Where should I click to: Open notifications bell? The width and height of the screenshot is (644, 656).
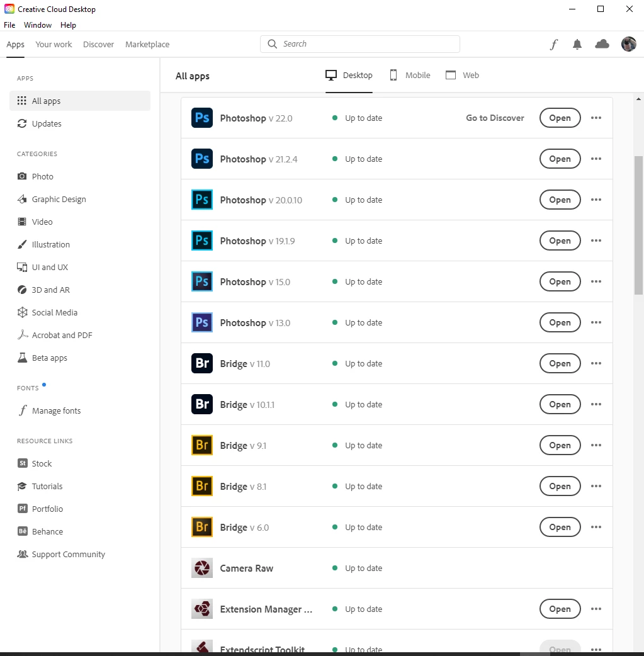point(577,44)
